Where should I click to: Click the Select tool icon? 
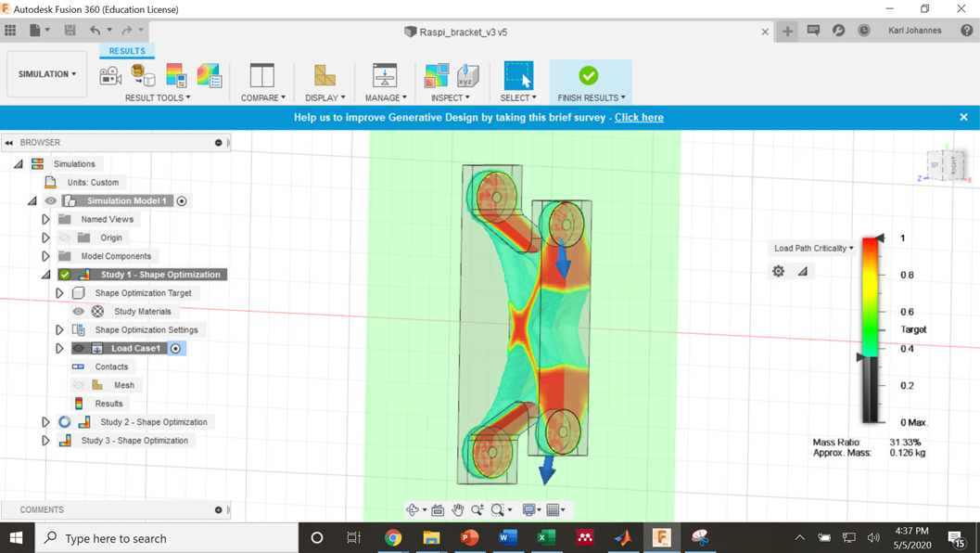[x=518, y=76]
